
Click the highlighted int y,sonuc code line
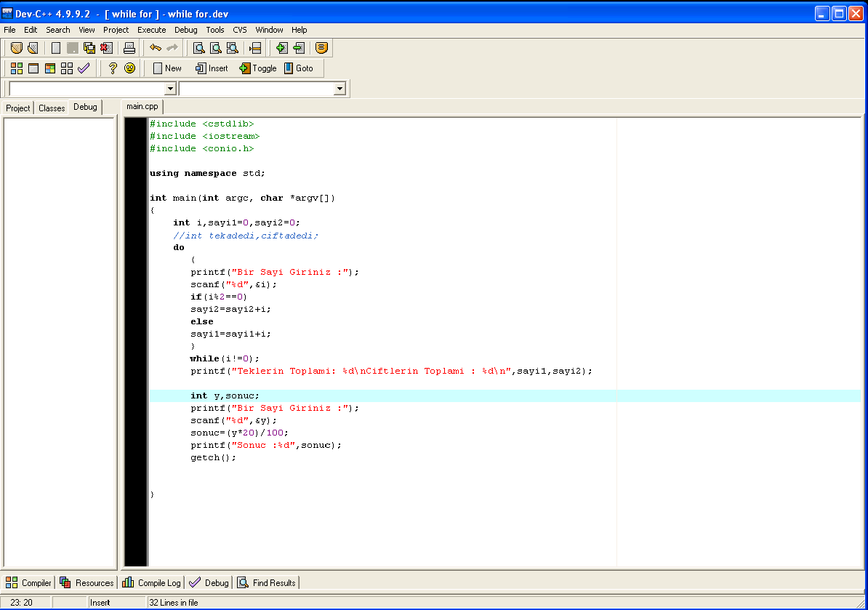coord(505,396)
